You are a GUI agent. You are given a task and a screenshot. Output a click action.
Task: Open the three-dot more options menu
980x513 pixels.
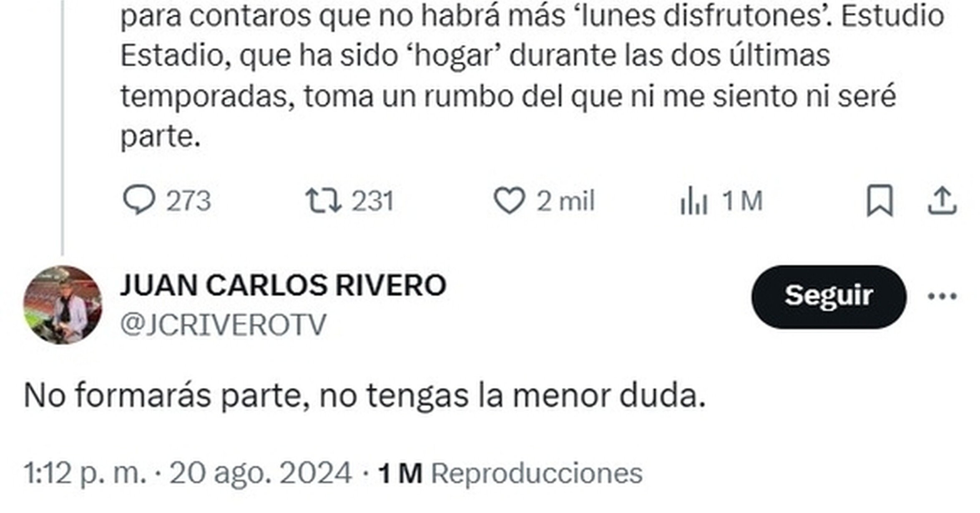pos(942,297)
